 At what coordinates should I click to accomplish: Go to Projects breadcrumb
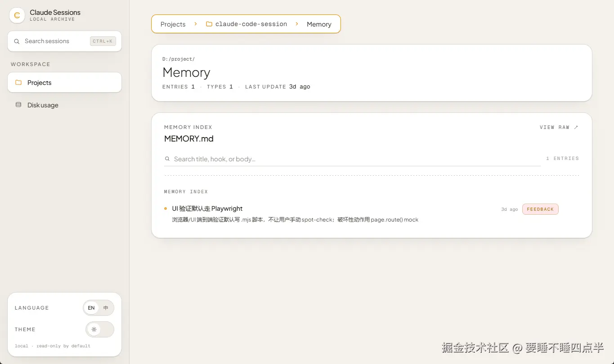coord(173,24)
